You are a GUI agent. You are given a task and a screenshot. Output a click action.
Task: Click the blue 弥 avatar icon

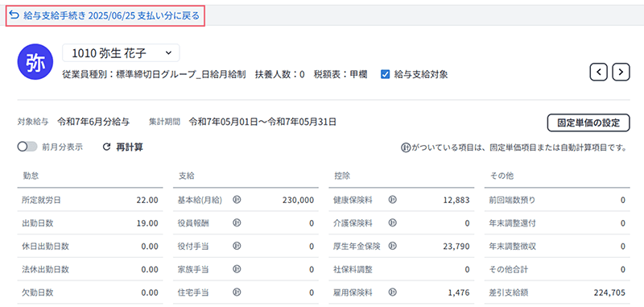click(35, 62)
